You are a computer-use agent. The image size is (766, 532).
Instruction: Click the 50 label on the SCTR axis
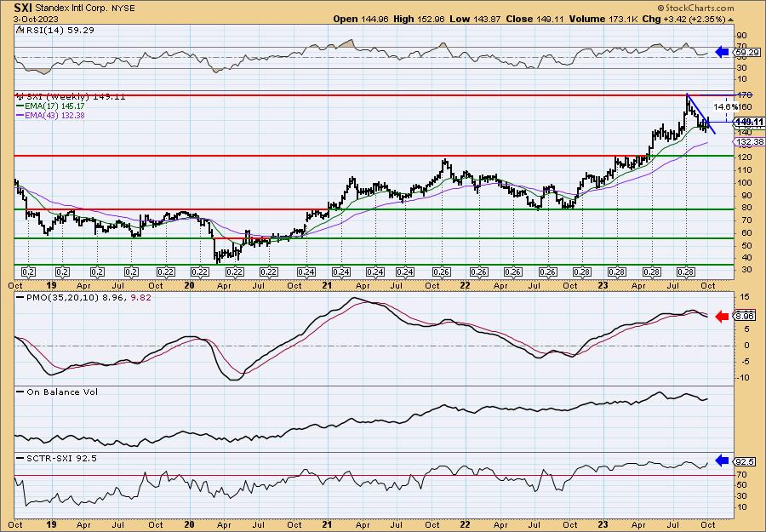click(743, 485)
